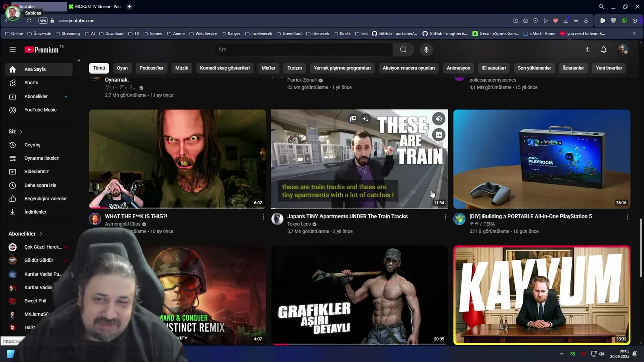Click the heart icon in the address bar
644x362 pixels.
(x=555, y=21)
